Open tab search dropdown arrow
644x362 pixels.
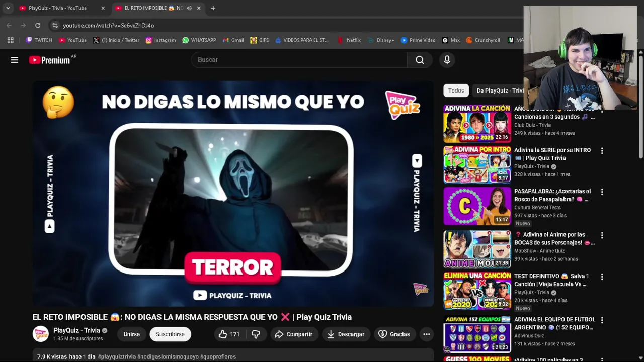point(8,8)
